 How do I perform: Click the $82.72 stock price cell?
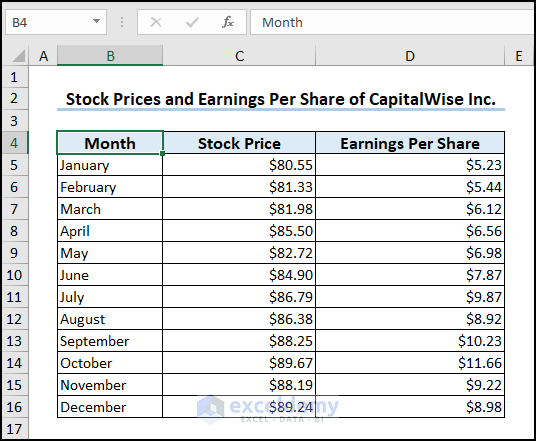239,253
